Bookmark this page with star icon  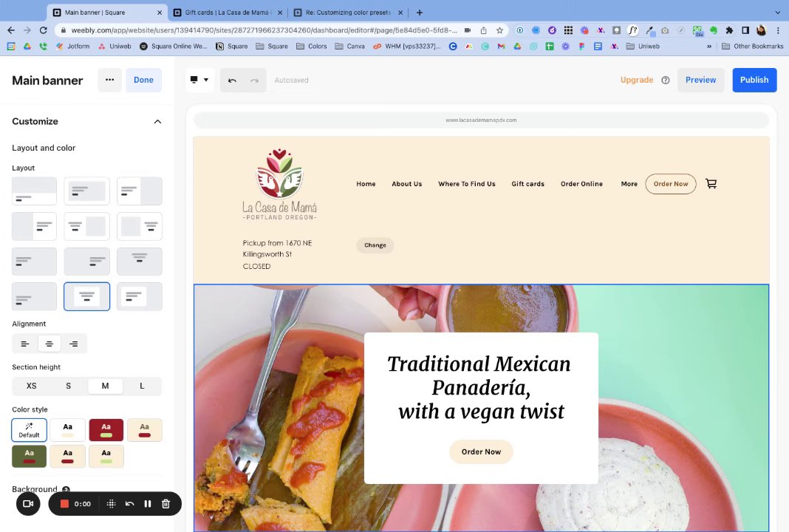pyautogui.click(x=499, y=30)
